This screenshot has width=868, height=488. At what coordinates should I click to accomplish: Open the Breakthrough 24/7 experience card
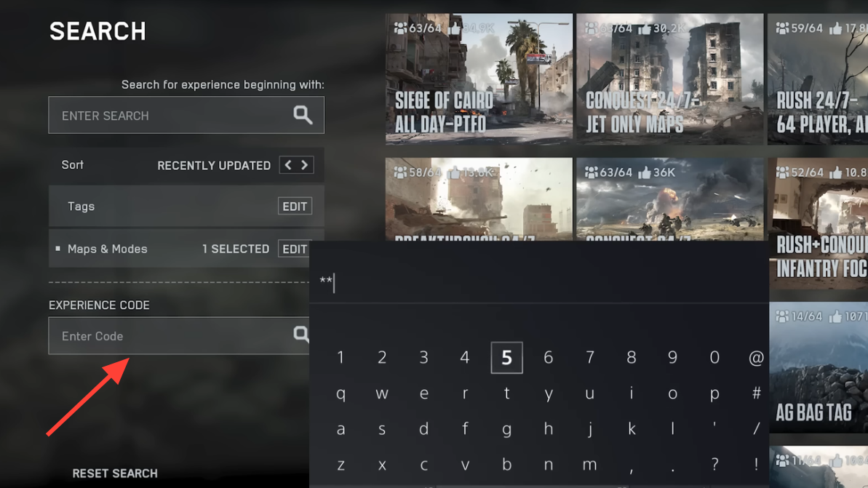click(479, 199)
